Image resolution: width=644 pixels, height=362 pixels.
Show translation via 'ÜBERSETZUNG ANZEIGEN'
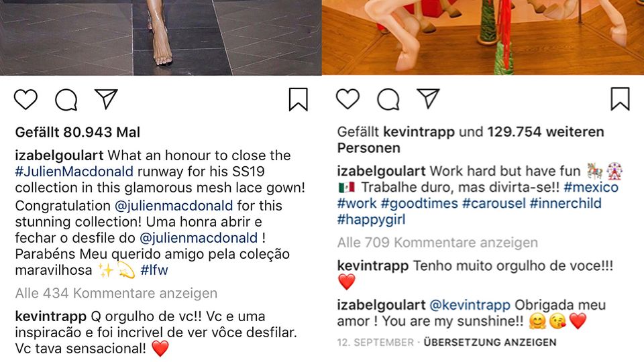[490, 343]
